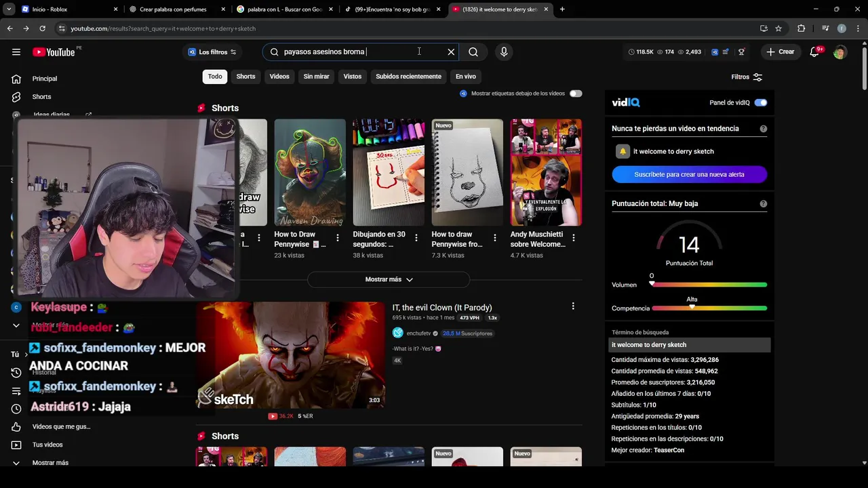The image size is (868, 488).
Task: Open the account avatar menu
Action: point(840,52)
